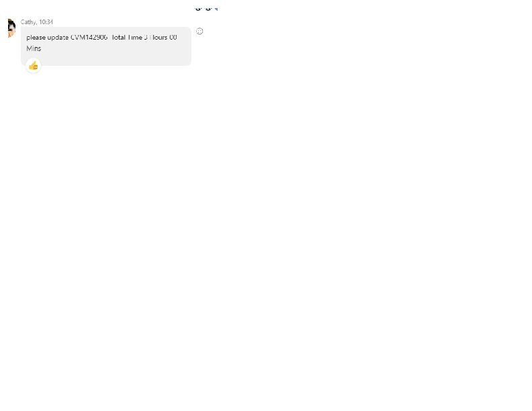
Task: Click the word 'please' in the message
Action: click(36, 38)
